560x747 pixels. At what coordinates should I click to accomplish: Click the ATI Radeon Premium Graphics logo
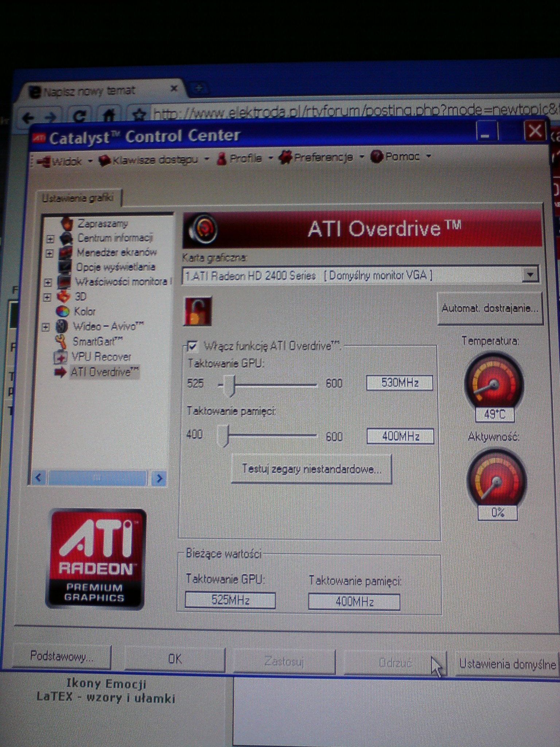click(x=96, y=559)
